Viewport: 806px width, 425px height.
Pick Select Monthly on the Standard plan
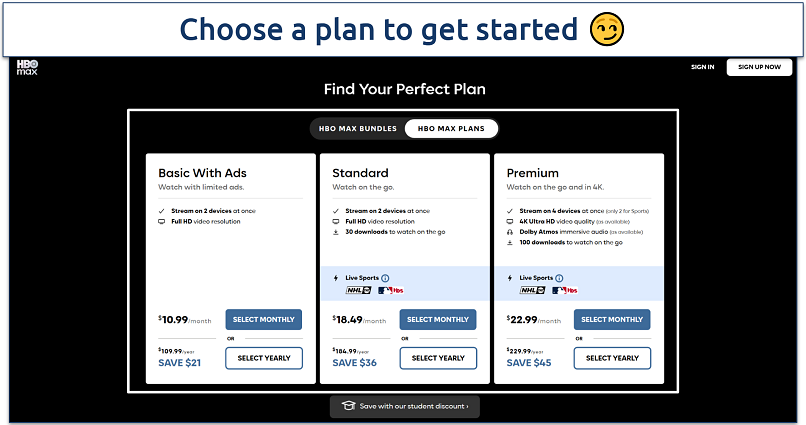(x=438, y=320)
